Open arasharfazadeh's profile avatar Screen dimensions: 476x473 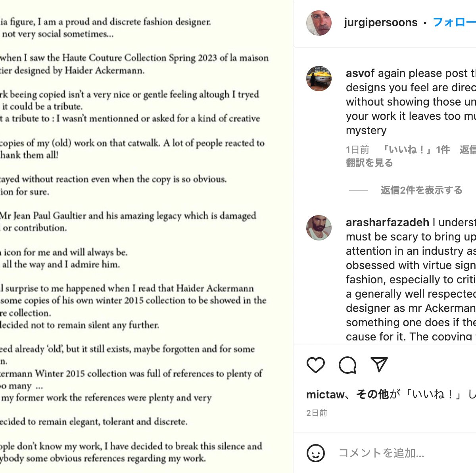[x=320, y=228]
